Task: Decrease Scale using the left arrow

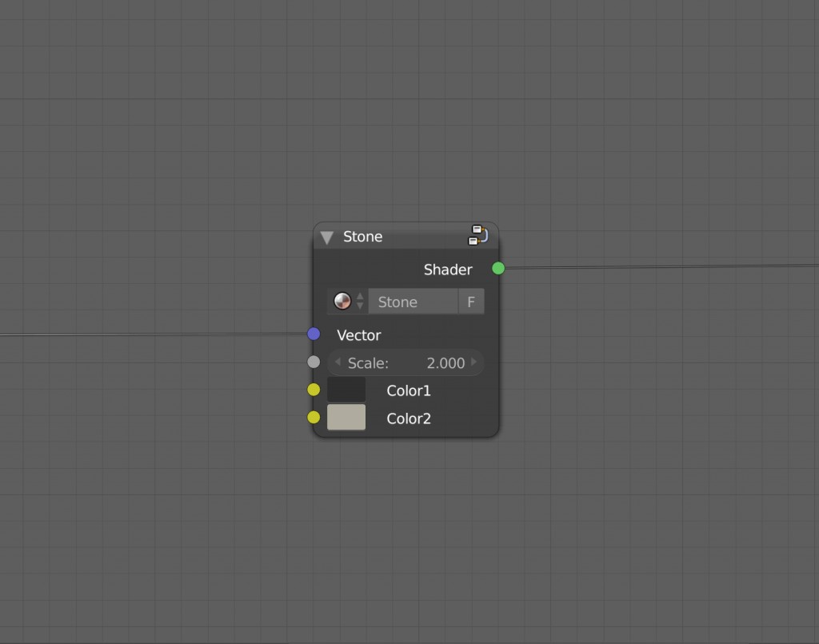Action: [337, 362]
